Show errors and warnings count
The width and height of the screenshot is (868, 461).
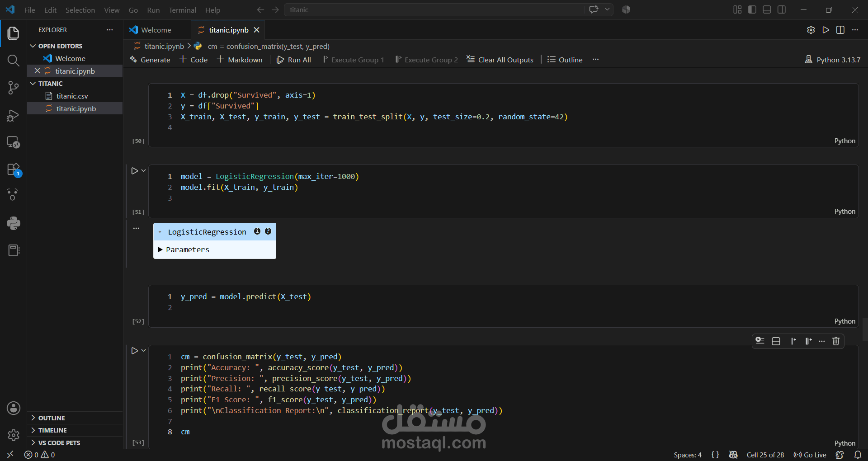40,455
